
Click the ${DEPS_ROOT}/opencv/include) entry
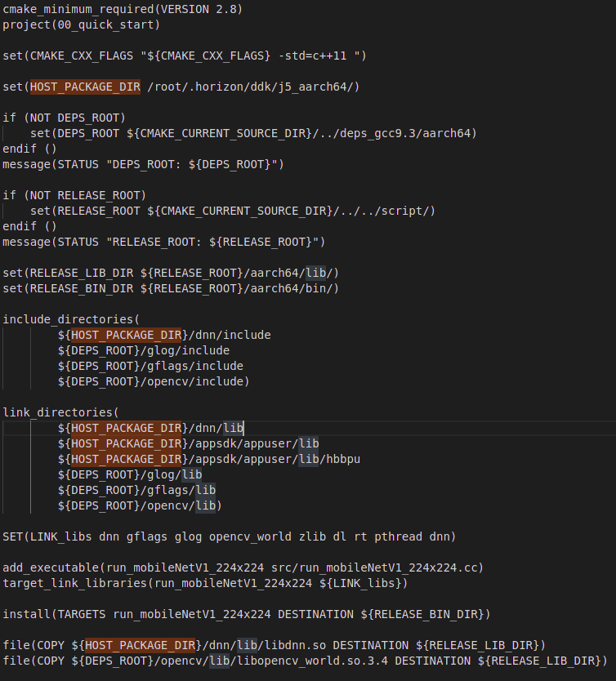(x=153, y=381)
